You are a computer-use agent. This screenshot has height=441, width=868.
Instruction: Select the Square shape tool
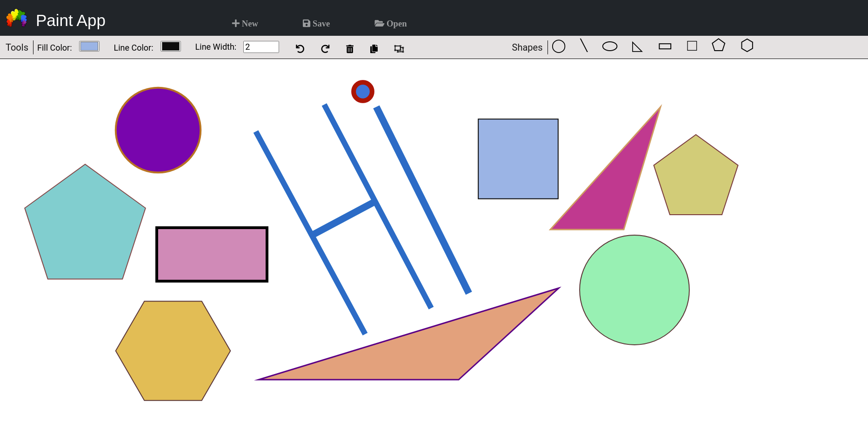pos(692,46)
